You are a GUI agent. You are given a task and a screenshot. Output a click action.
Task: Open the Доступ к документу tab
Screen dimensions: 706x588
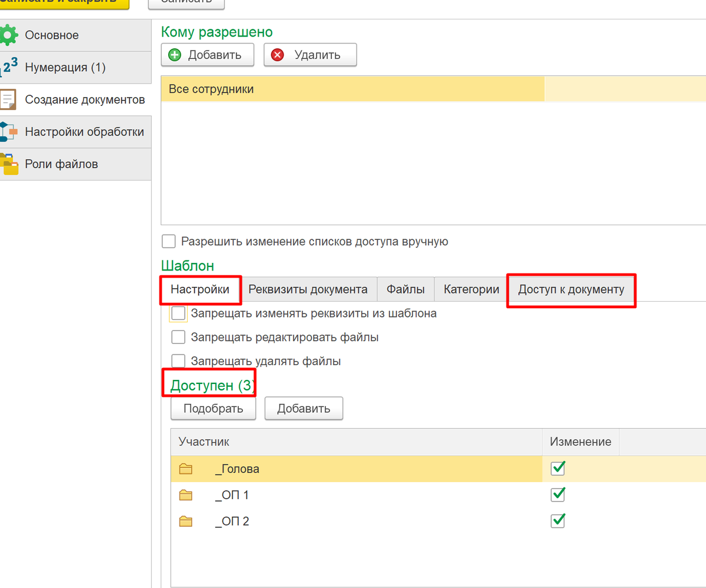[571, 290]
